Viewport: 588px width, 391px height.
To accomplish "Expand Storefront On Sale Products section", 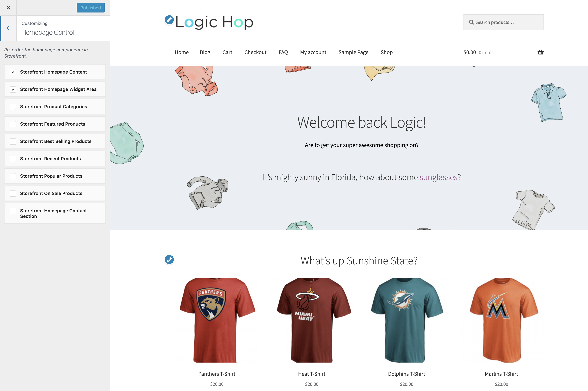I will point(54,193).
